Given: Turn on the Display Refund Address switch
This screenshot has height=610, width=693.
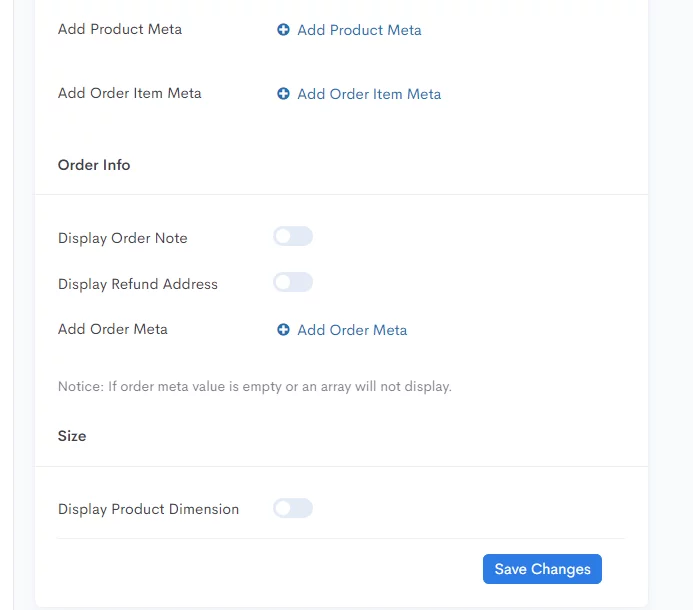Looking at the screenshot, I should pos(293,282).
